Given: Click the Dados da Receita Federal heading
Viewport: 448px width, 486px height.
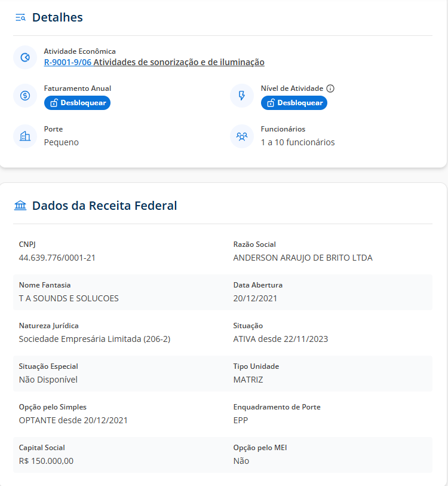Looking at the screenshot, I should pos(105,206).
